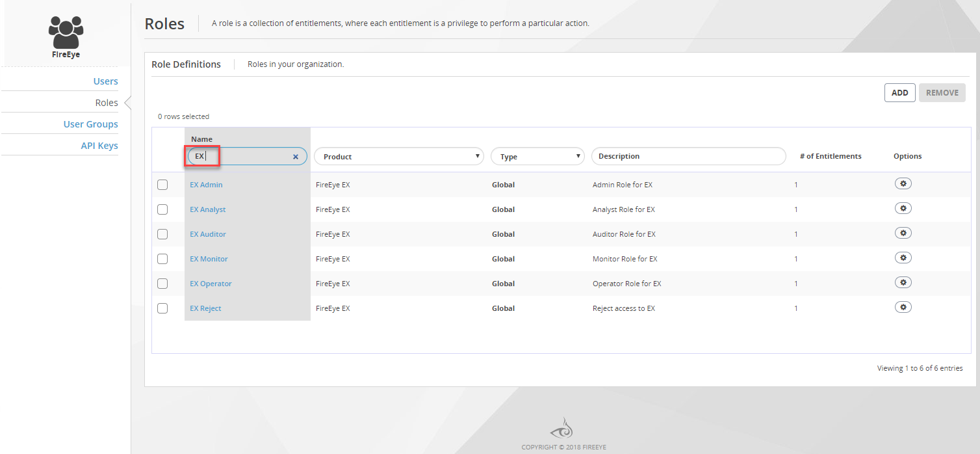Click the Role Definitions heading
Image resolution: width=980 pixels, height=454 pixels.
(x=187, y=64)
